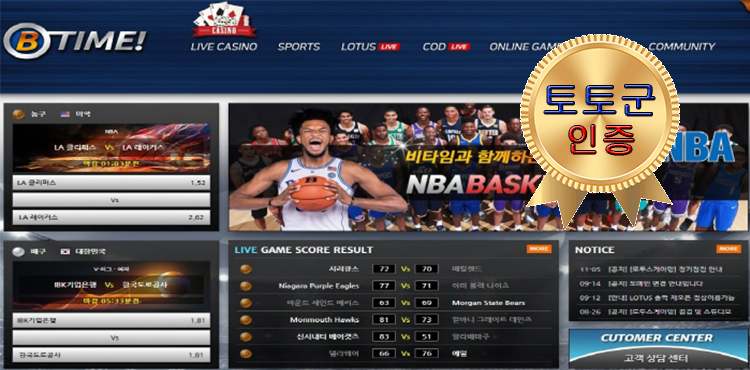Open the Customer Center banner
Screen dimensions: 750x370
(658, 348)
